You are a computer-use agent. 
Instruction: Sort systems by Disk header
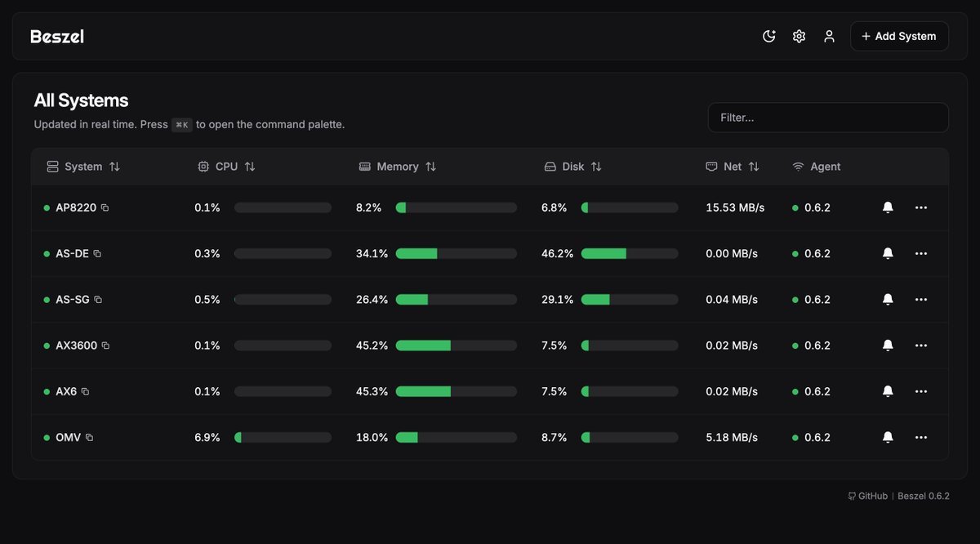click(x=573, y=167)
